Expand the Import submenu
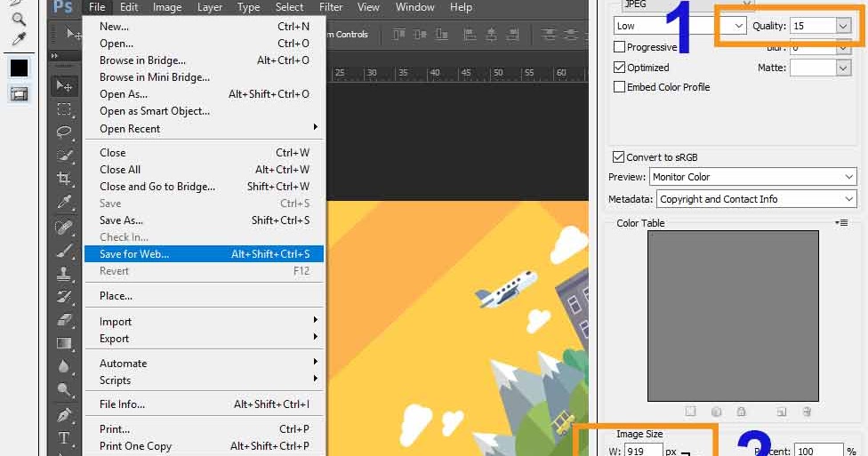868x456 pixels. 204,322
